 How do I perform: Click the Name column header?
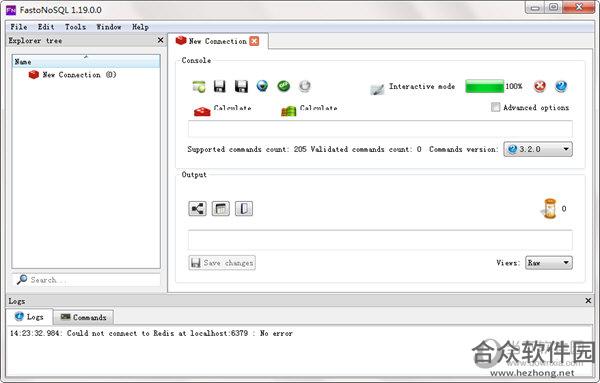(x=86, y=62)
